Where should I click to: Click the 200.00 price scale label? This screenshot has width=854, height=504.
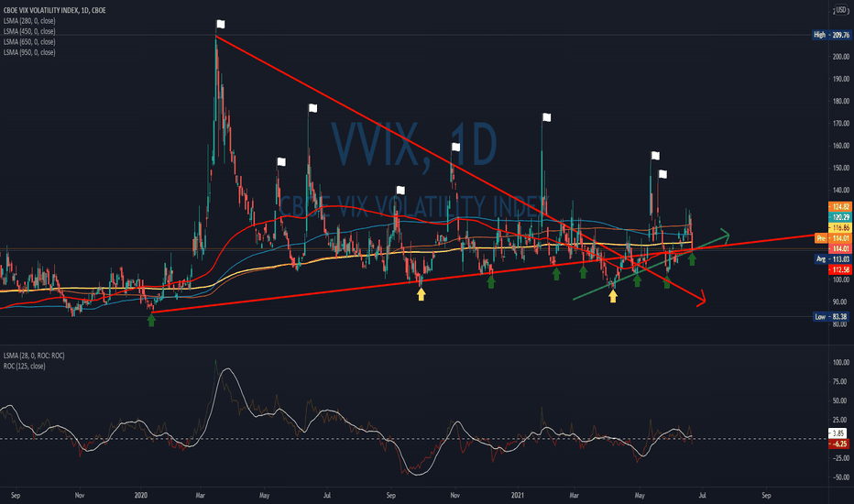[841, 57]
